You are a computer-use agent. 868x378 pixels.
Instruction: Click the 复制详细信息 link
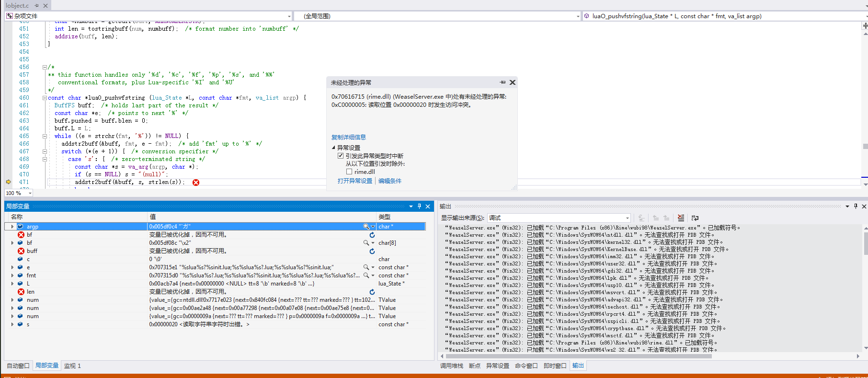[349, 137]
